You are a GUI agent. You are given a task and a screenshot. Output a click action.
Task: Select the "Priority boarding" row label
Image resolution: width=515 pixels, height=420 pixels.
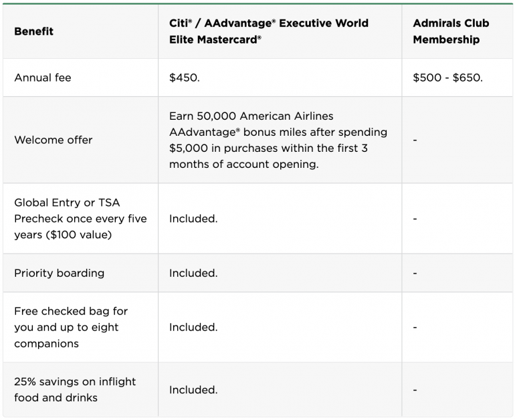(x=60, y=273)
